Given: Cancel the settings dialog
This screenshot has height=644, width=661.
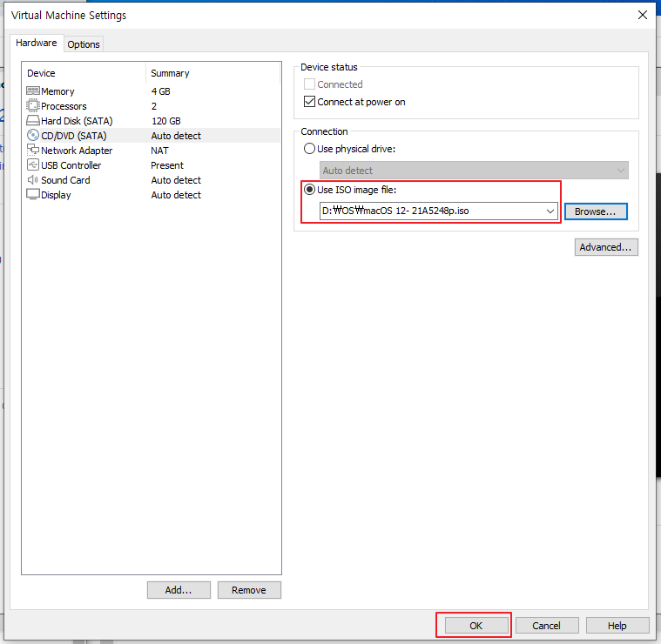Looking at the screenshot, I should click(x=547, y=626).
